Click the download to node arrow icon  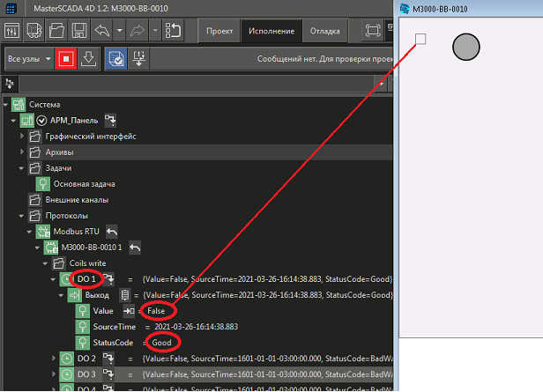point(88,60)
